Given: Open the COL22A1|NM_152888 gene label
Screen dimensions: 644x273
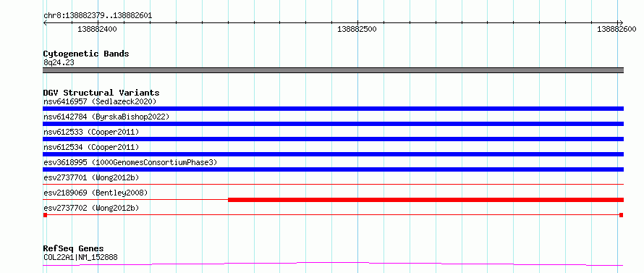Looking at the screenshot, I should (80, 258).
